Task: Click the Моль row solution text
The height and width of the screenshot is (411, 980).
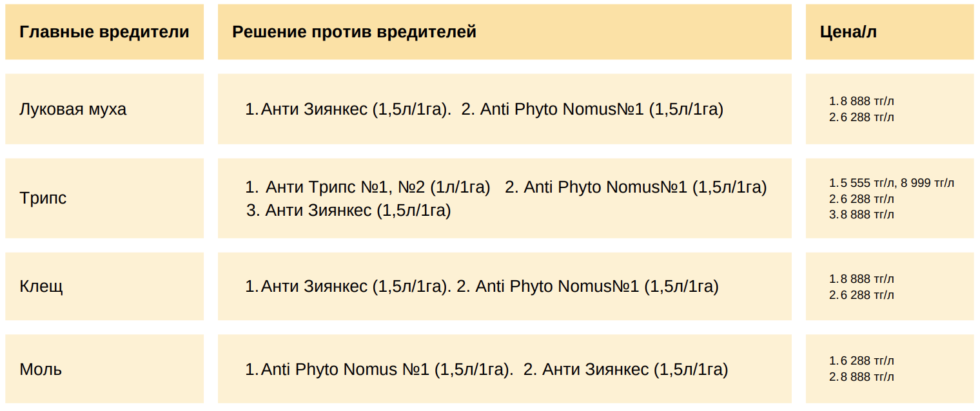Action: (x=487, y=370)
